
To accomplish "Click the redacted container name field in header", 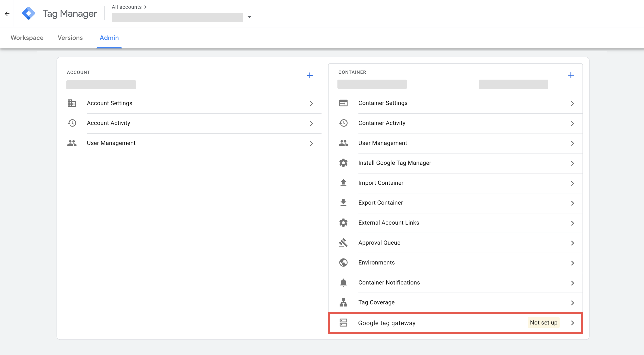I will [x=177, y=17].
